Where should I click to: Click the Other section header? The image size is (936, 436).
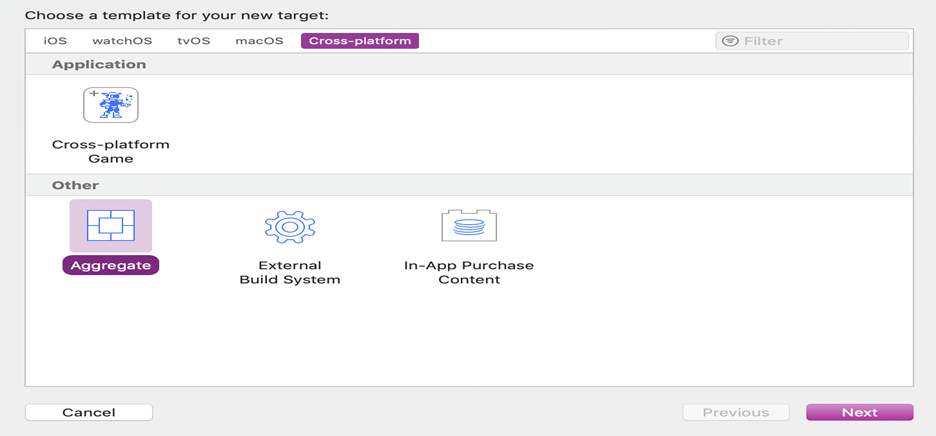click(x=469, y=185)
